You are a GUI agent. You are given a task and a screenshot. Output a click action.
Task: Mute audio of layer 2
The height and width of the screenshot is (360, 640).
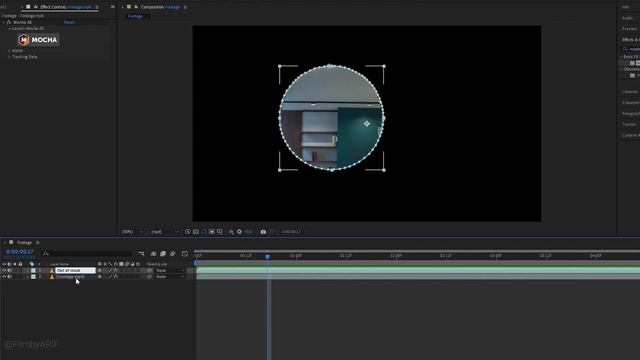click(x=10, y=277)
